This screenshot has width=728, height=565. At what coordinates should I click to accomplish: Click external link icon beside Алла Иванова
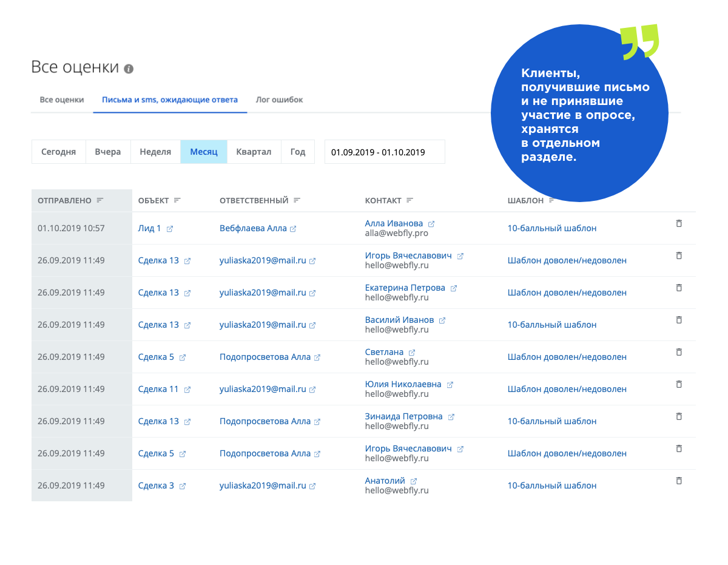point(431,224)
